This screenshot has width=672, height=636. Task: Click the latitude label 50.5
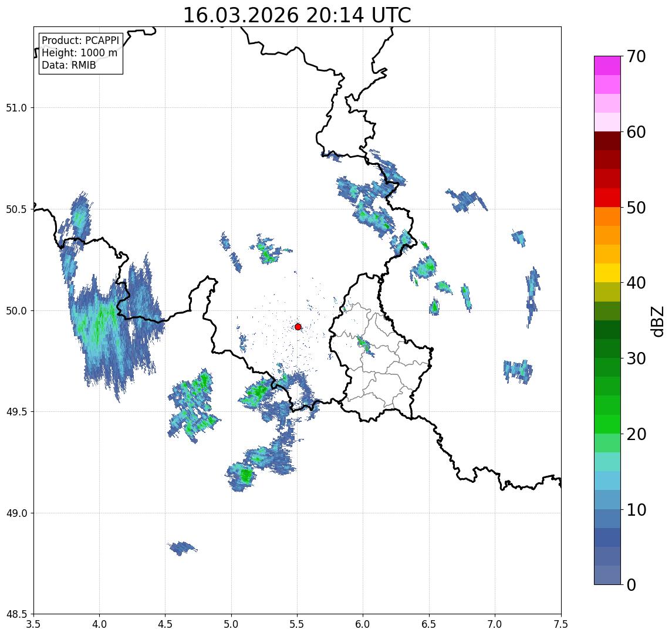coord(16,209)
